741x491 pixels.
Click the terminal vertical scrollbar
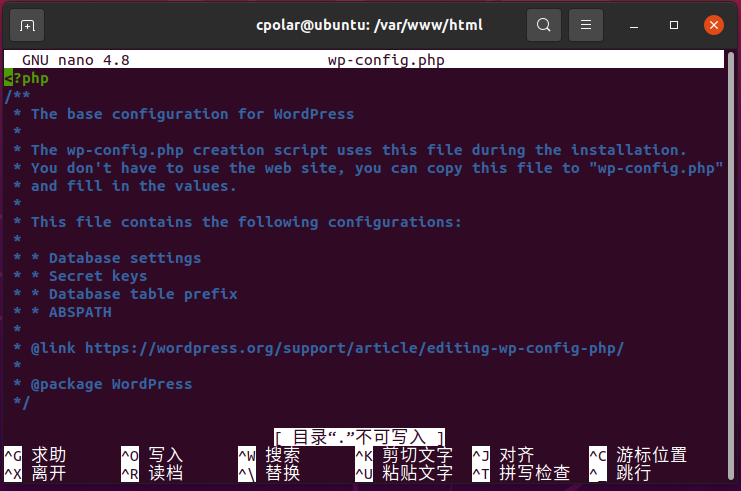click(x=731, y=266)
